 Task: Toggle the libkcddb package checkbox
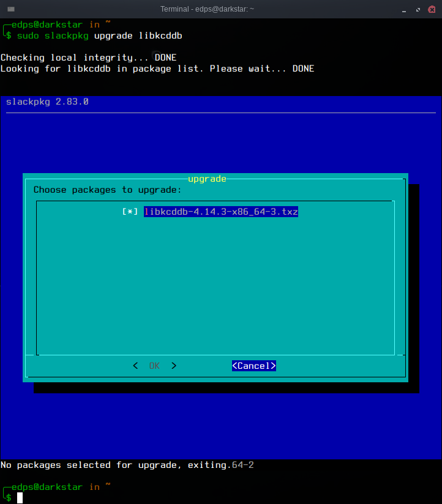click(130, 212)
